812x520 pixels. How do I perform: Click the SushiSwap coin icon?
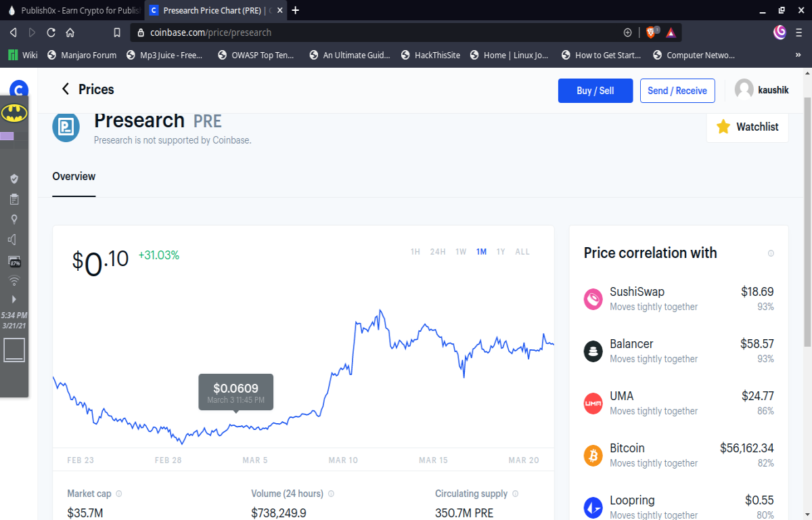click(x=593, y=299)
